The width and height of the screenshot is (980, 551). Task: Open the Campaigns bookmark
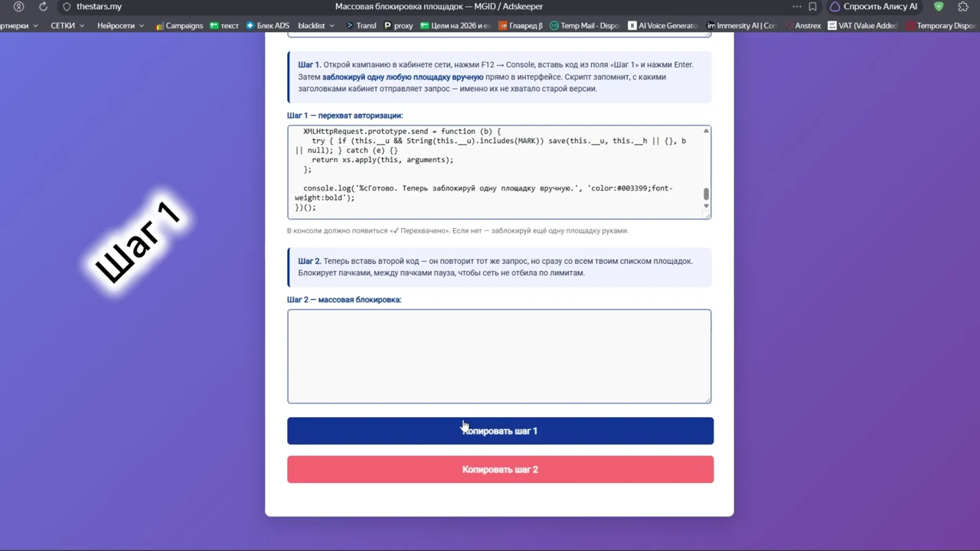(x=179, y=26)
